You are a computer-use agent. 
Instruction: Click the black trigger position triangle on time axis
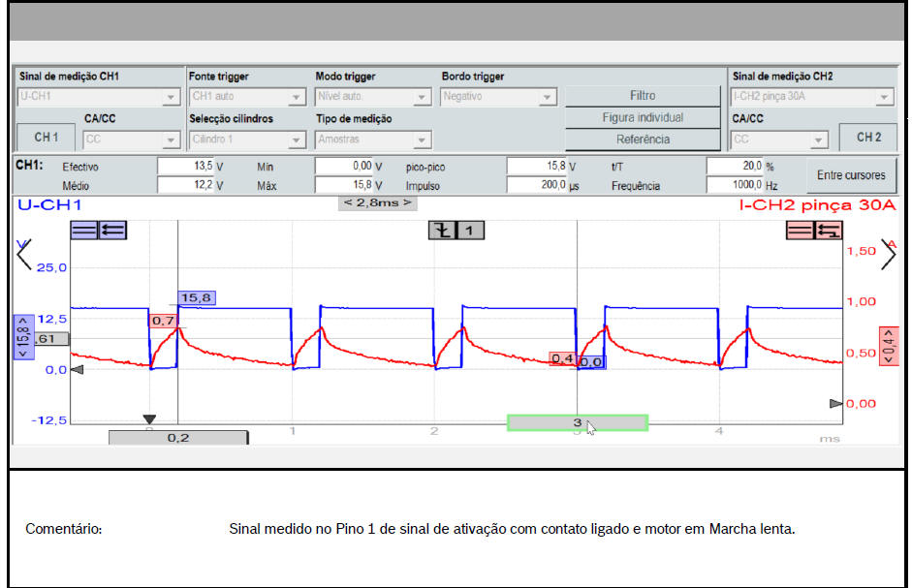(149, 419)
